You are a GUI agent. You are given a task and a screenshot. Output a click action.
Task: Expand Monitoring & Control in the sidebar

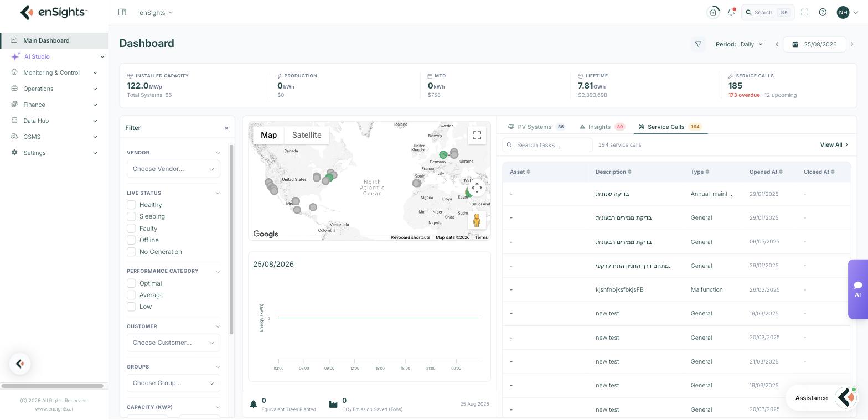[x=54, y=72]
